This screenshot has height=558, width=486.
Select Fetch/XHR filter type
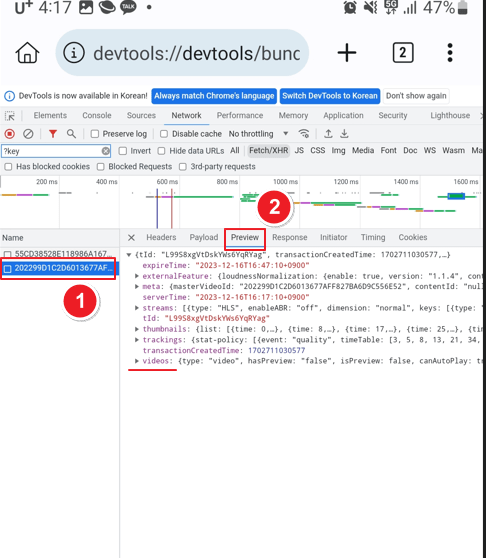(269, 151)
